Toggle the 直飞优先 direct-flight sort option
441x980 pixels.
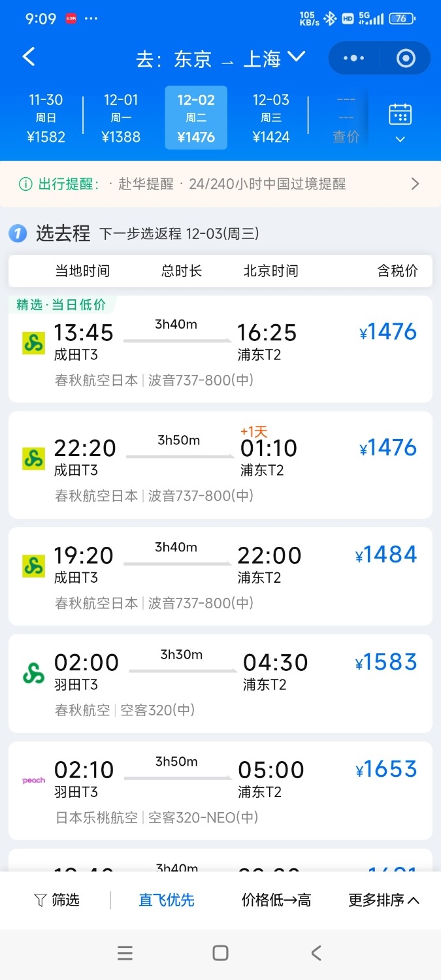(x=166, y=900)
